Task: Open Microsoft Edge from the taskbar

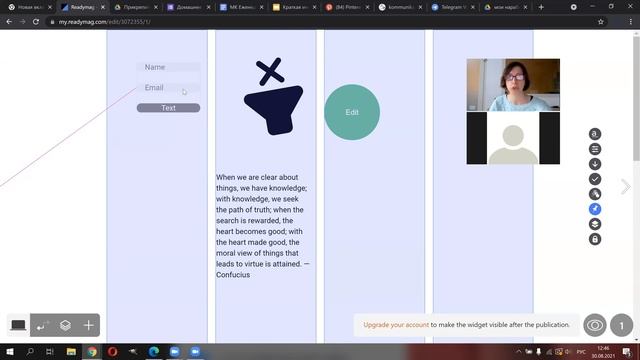Action: (154, 351)
